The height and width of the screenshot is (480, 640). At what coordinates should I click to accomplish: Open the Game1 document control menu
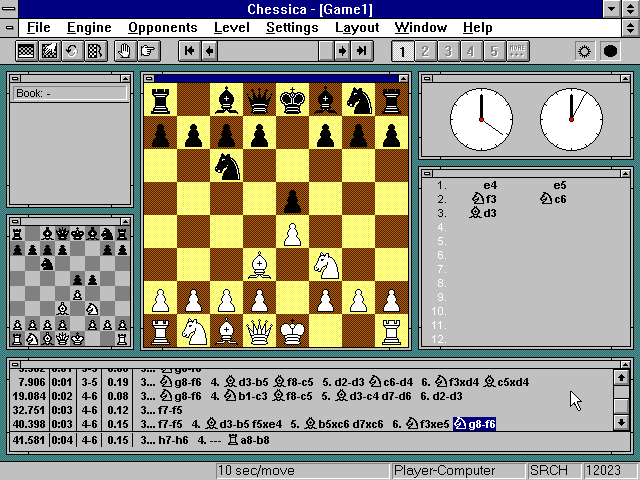(9, 27)
